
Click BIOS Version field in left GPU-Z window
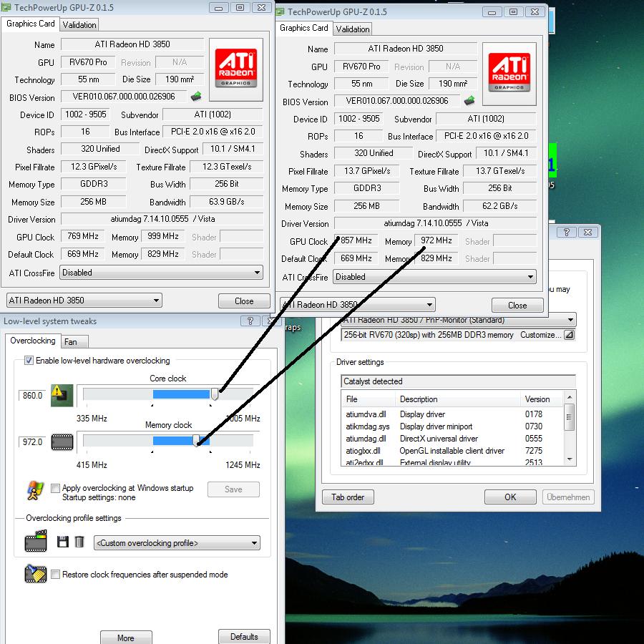click(x=124, y=97)
